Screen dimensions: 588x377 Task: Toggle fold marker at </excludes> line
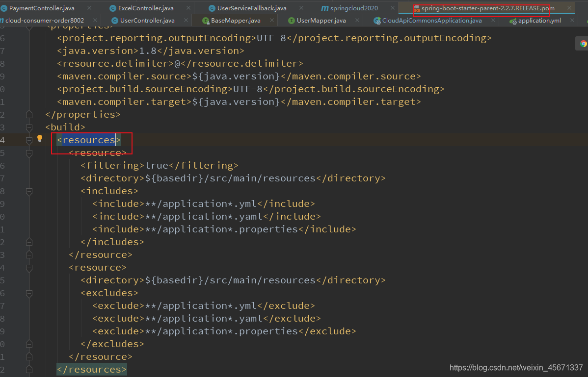[x=29, y=344]
